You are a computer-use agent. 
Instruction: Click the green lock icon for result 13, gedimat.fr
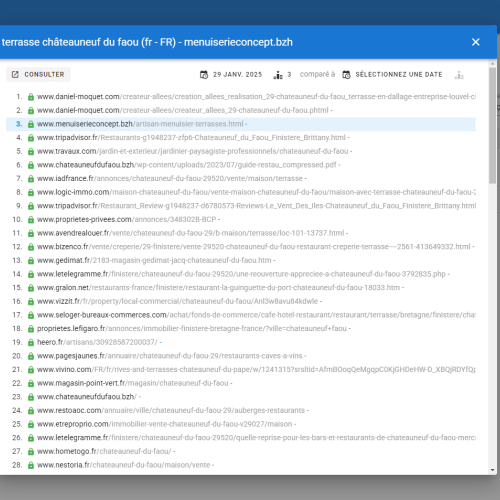pos(31,260)
